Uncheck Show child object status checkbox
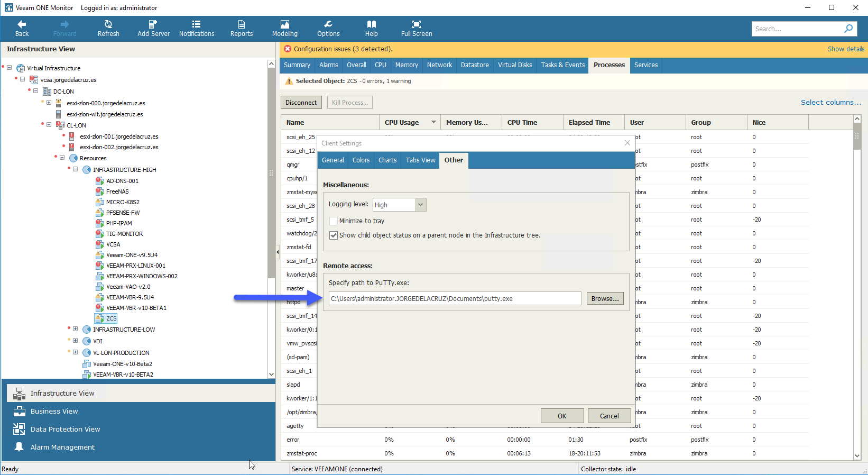Image resolution: width=868 pixels, height=475 pixels. (334, 235)
